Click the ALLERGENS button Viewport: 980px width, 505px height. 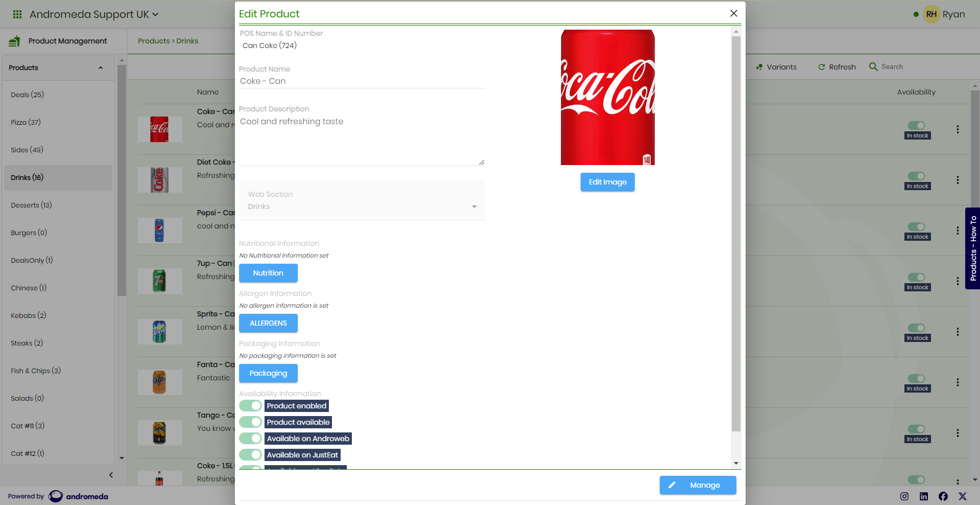(x=268, y=323)
